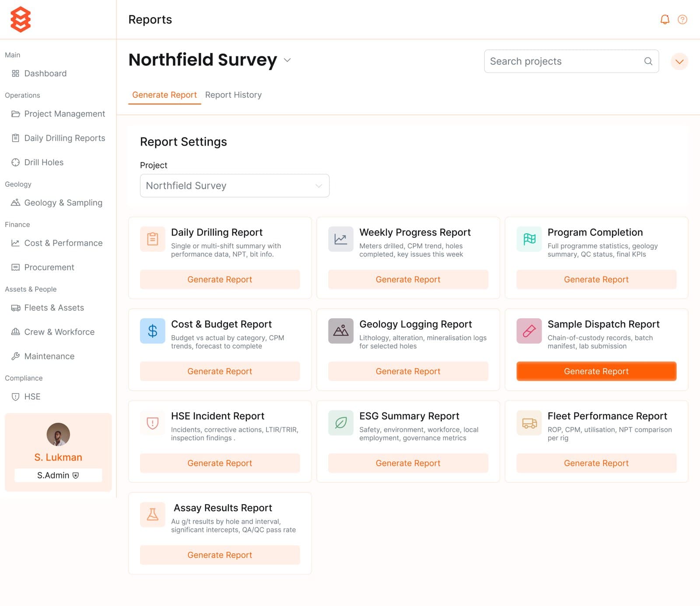Generate the Weekly Progress Report

point(408,279)
